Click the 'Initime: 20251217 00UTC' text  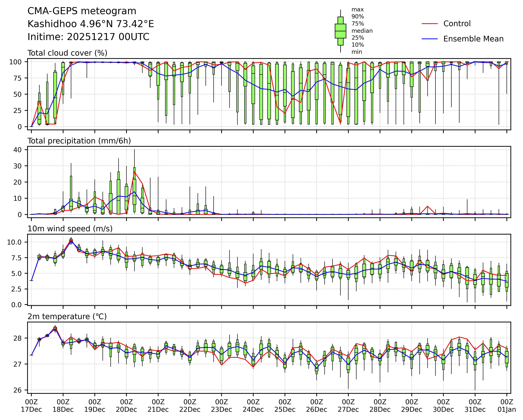pyautogui.click(x=88, y=37)
